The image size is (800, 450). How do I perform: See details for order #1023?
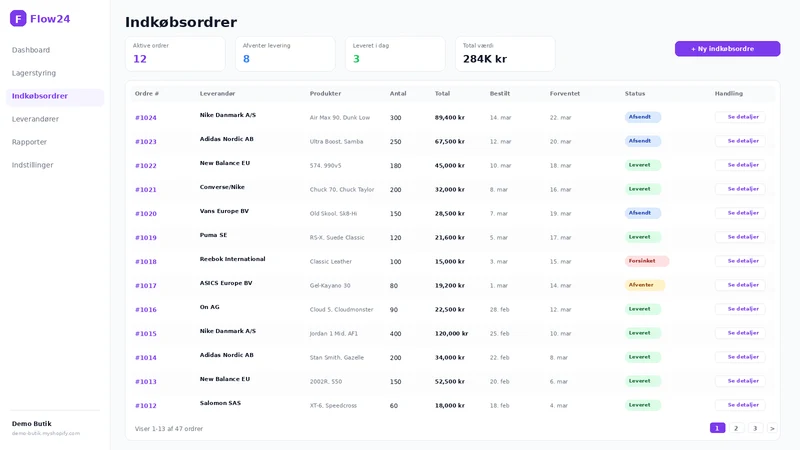pos(740,141)
